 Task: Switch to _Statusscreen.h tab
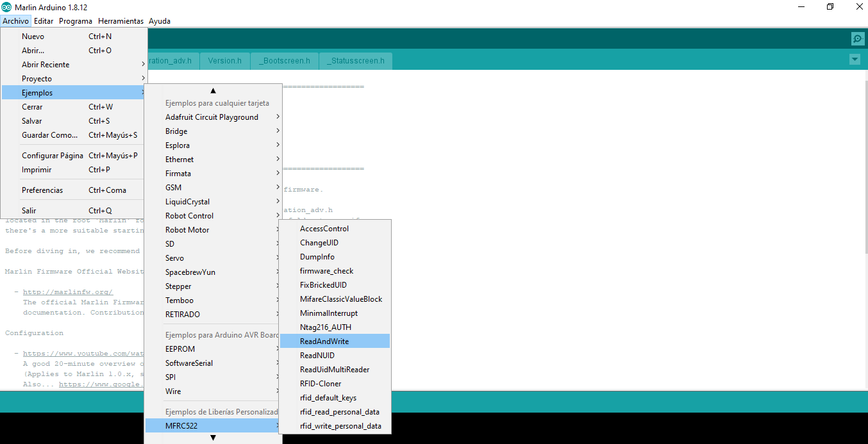click(x=356, y=61)
